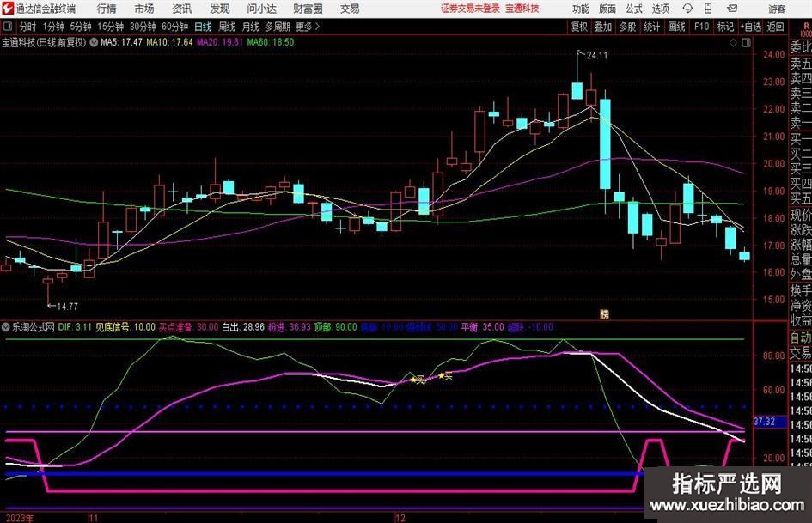Toggle the side panel icon near price axis
The image size is (812, 523).
coord(745,41)
